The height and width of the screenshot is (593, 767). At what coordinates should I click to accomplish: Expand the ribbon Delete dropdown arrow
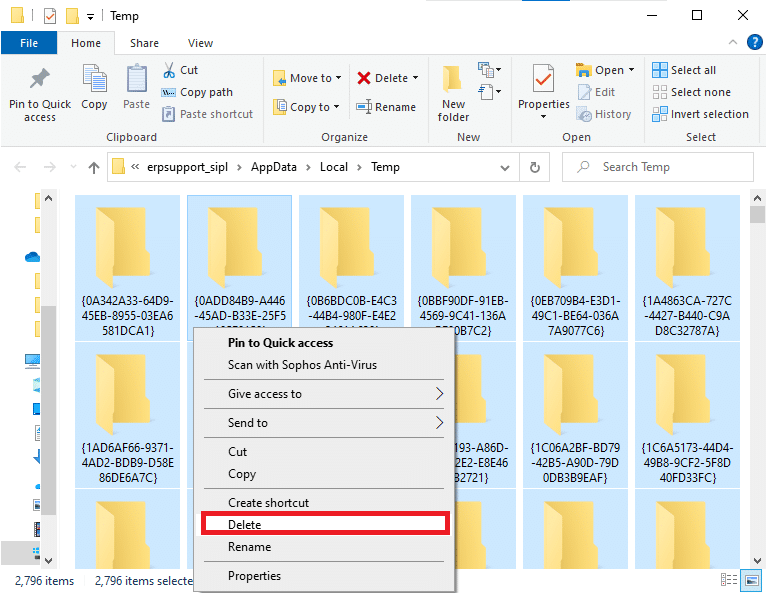tap(415, 78)
